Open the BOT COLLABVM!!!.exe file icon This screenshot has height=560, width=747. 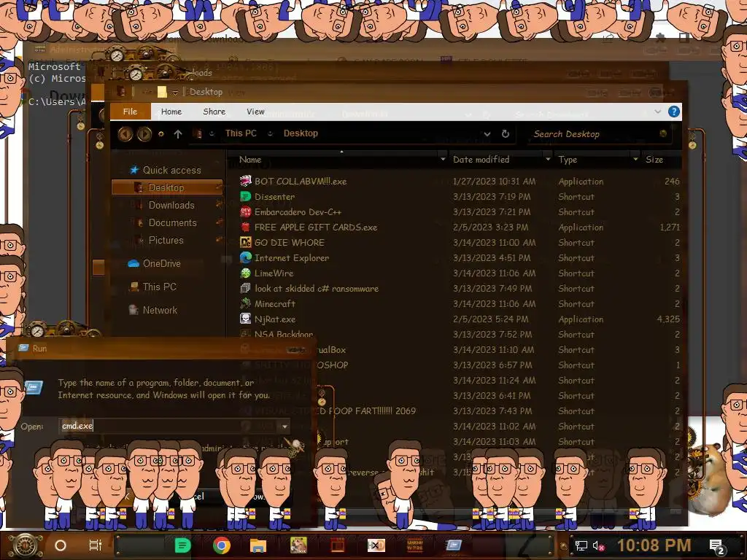coord(245,181)
